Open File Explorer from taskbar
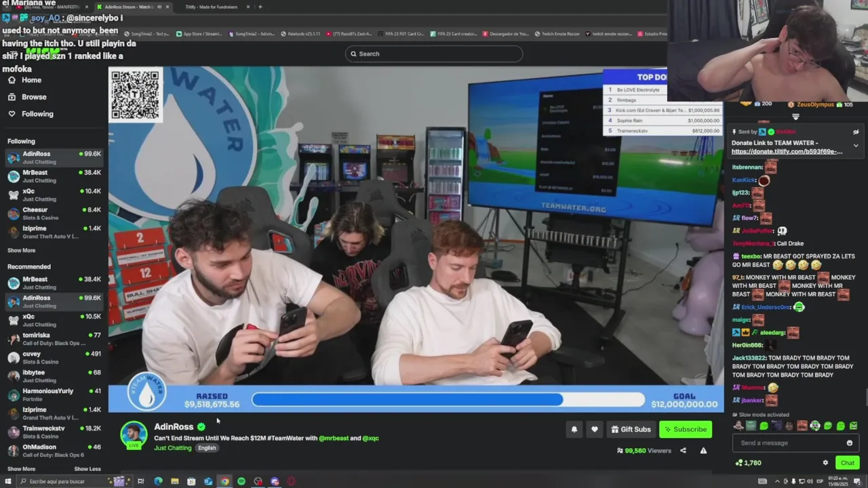This screenshot has width=868, height=488. tap(174, 481)
